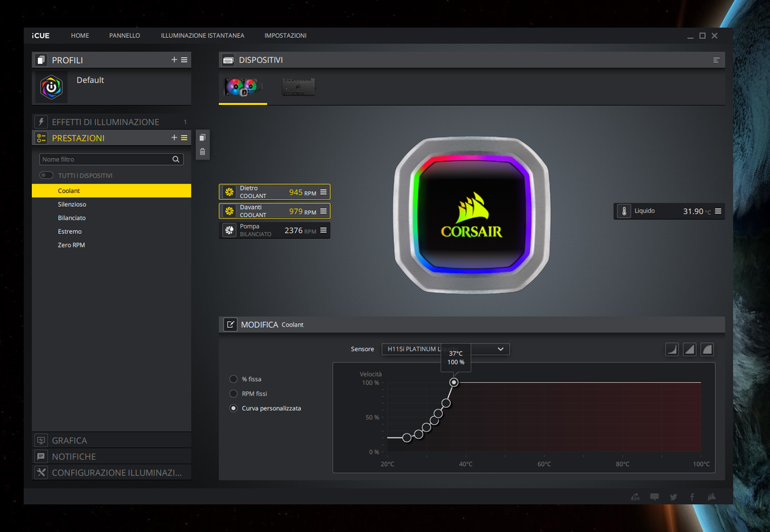Click the search icon in Nome filtro
The image size is (770, 532).
click(176, 159)
